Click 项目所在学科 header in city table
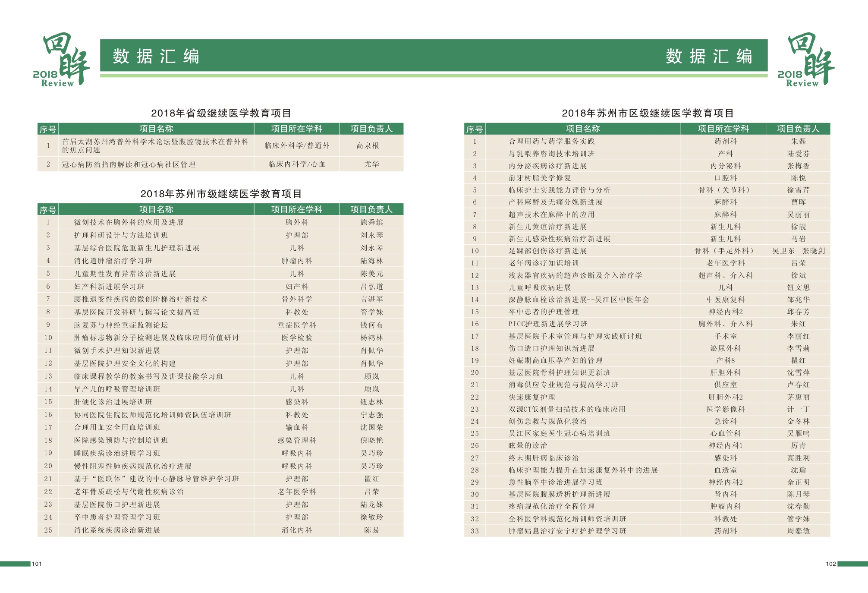The width and height of the screenshot is (868, 593). pos(296,209)
